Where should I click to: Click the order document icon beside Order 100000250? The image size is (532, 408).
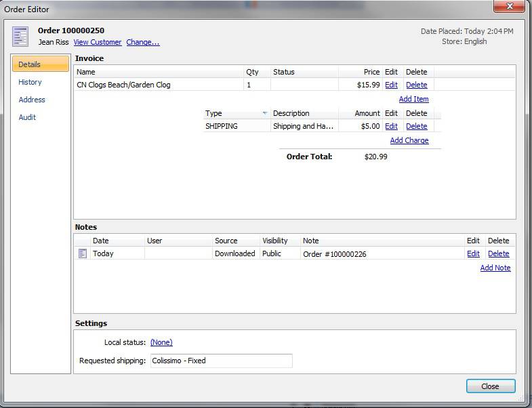pos(20,37)
